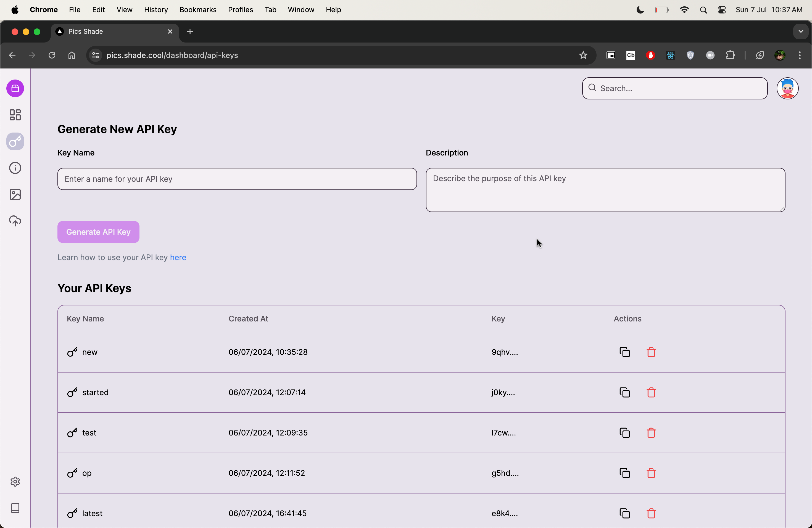Image resolution: width=812 pixels, height=528 pixels.
Task: Close the Pics Shade tab
Action: [x=170, y=32]
